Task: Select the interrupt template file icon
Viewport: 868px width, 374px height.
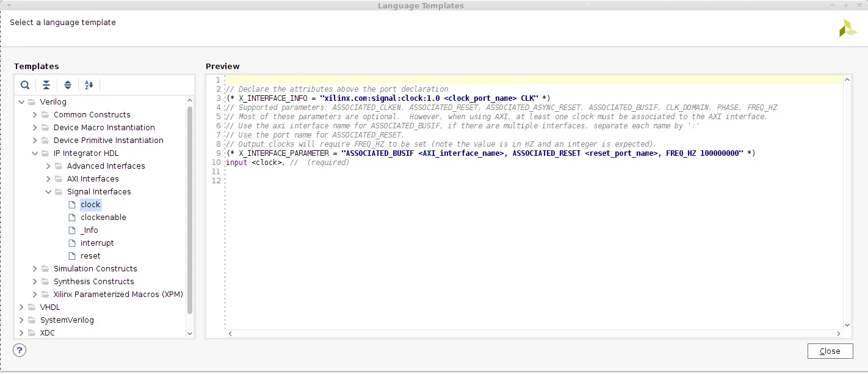Action: [x=73, y=243]
